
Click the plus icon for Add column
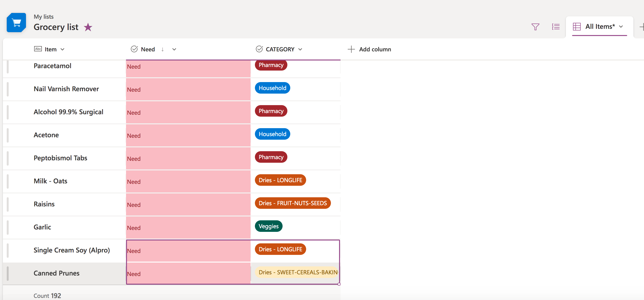tap(351, 49)
